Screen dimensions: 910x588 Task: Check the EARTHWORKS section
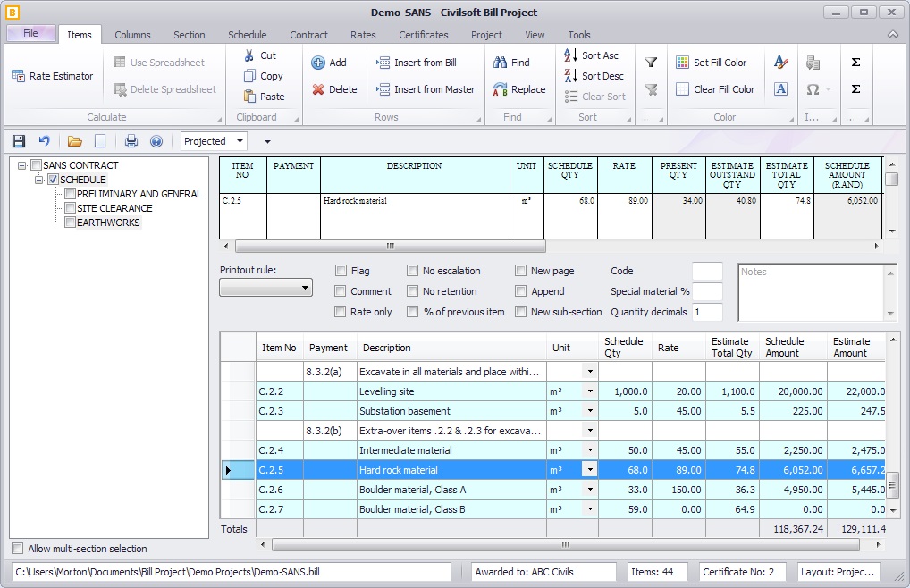[70, 223]
